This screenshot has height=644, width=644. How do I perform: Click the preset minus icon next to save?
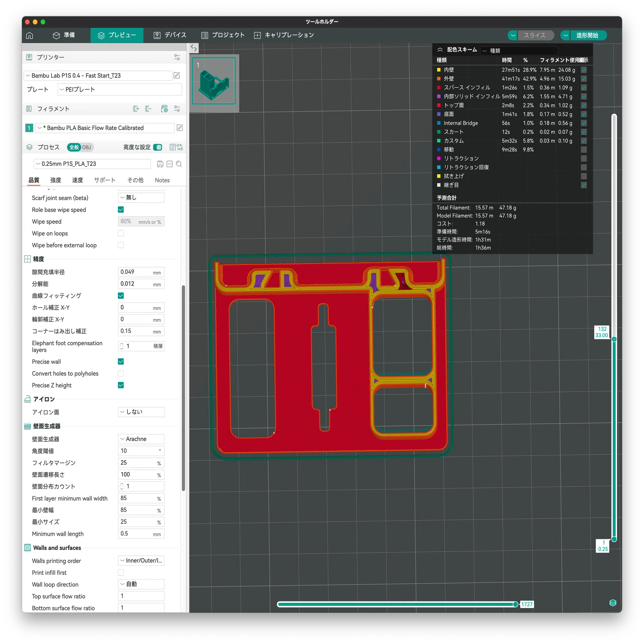[169, 164]
